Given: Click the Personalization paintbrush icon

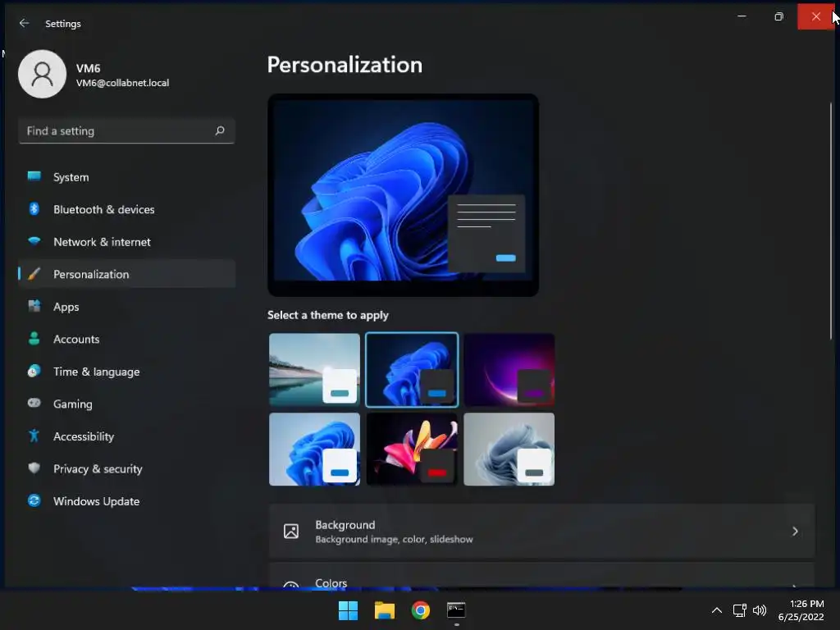Looking at the screenshot, I should point(34,274).
